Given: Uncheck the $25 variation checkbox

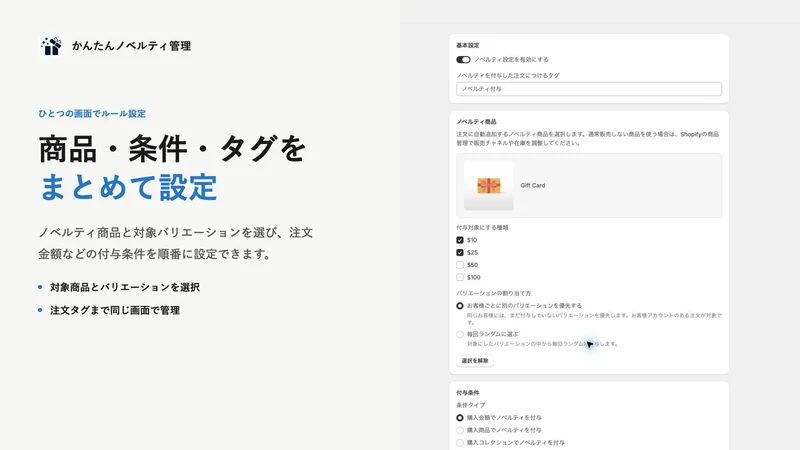Looking at the screenshot, I should 460,253.
